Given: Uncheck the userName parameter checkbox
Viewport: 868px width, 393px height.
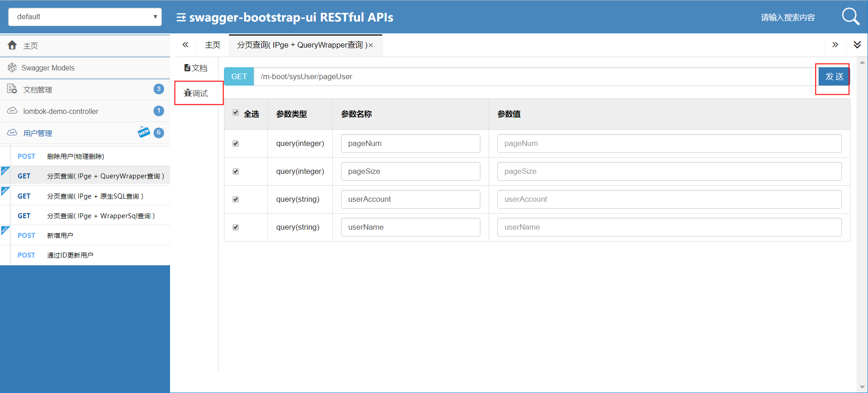Looking at the screenshot, I should [236, 227].
